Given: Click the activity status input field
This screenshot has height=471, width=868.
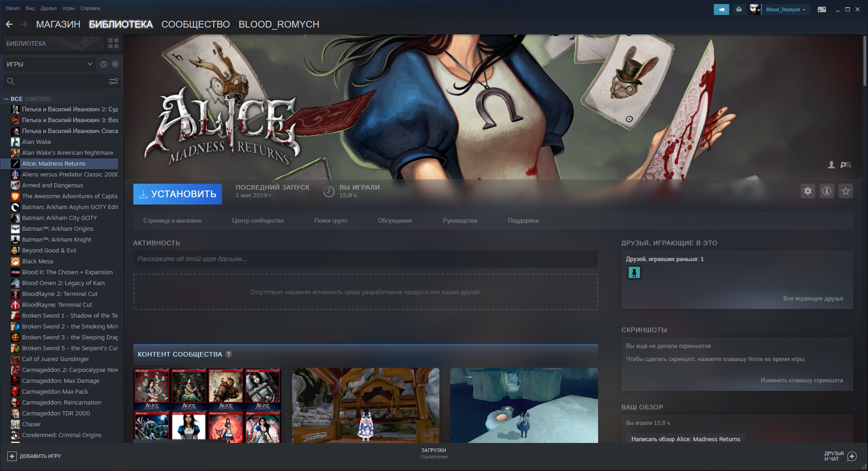Looking at the screenshot, I should [366, 259].
